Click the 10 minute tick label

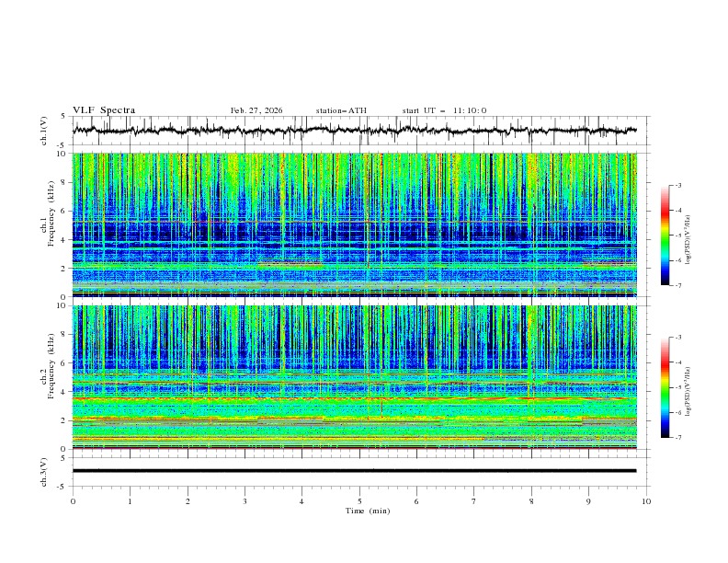646,501
